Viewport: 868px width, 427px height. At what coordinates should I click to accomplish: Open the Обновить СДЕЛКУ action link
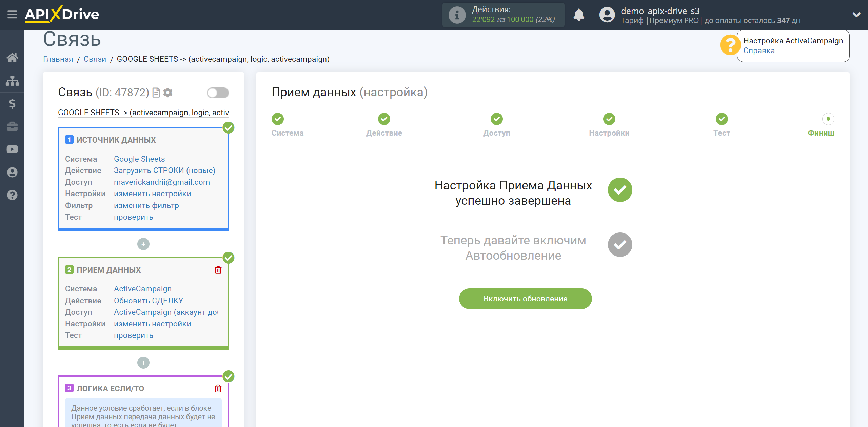point(148,301)
